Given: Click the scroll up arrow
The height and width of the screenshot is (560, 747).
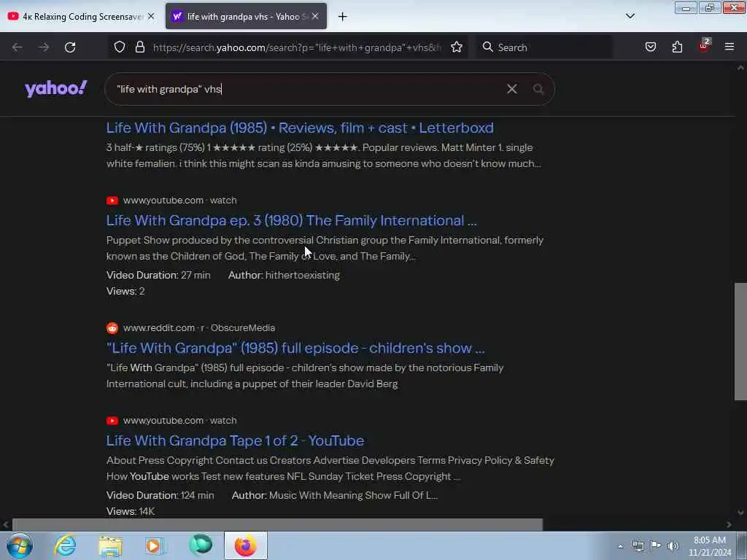Looking at the screenshot, I should click(x=740, y=68).
